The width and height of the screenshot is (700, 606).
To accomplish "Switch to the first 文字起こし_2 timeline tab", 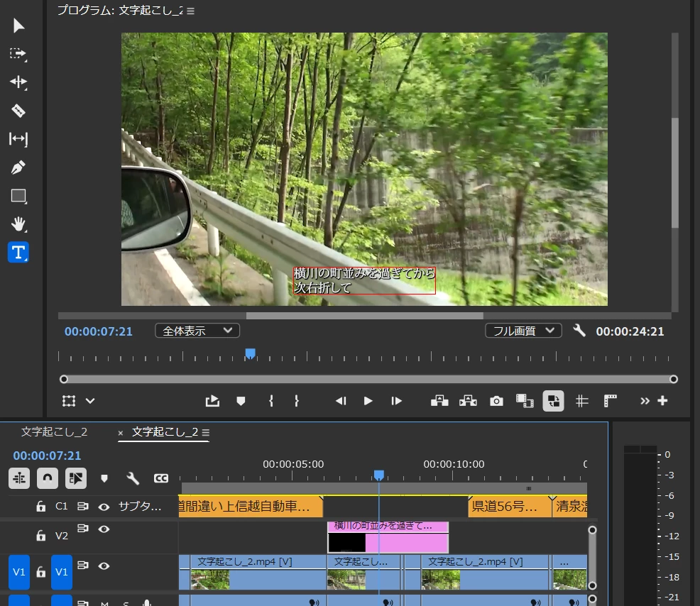I will tap(55, 431).
